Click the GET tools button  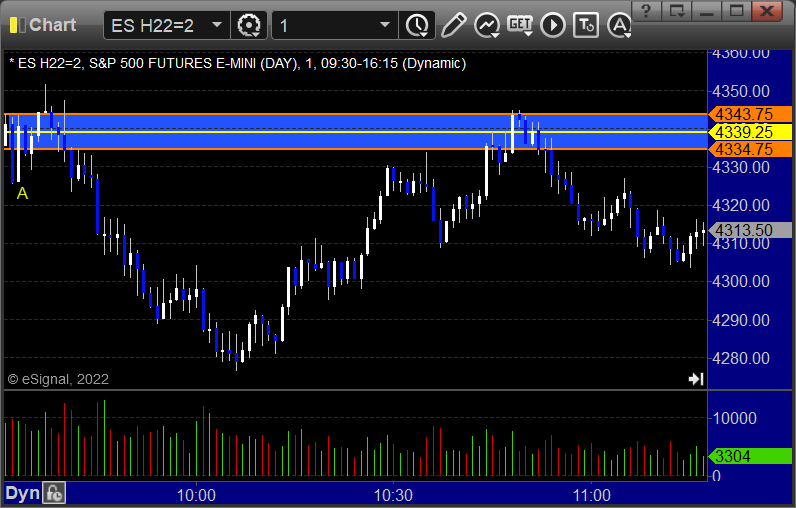[x=520, y=25]
